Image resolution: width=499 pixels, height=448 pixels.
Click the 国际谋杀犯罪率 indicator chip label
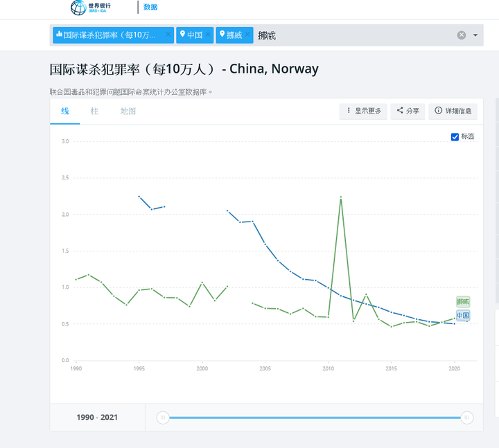point(110,35)
